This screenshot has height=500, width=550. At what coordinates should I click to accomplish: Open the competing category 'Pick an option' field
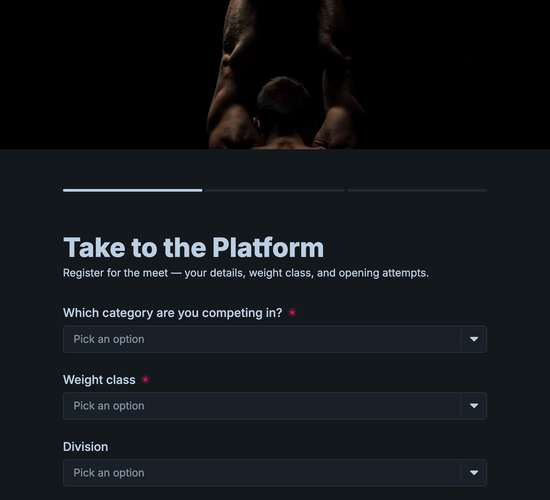pyautogui.click(x=275, y=339)
